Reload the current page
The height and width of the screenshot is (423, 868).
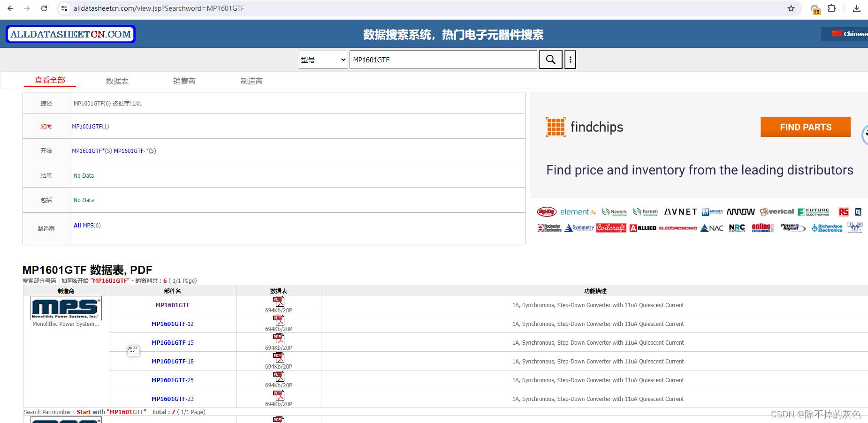point(44,8)
